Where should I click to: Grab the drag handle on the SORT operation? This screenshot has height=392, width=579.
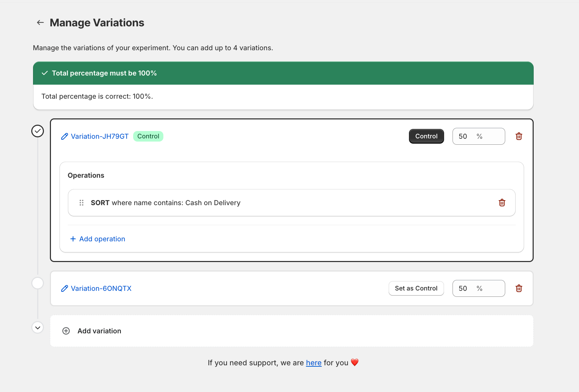click(x=82, y=203)
